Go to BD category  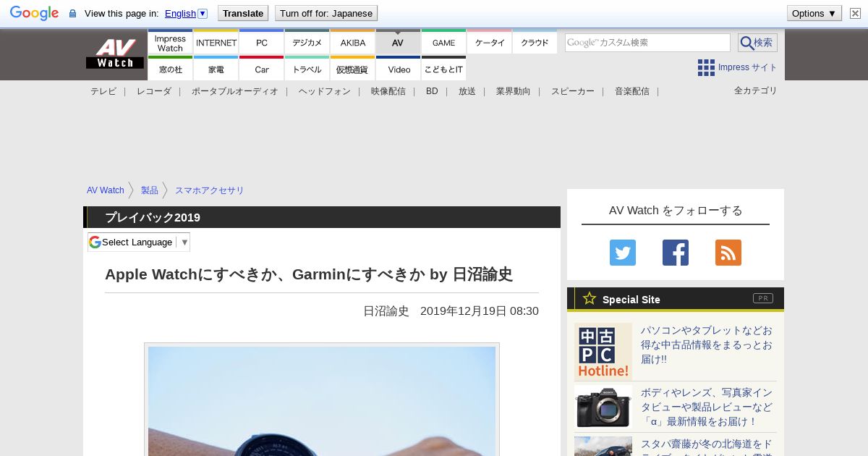click(432, 91)
